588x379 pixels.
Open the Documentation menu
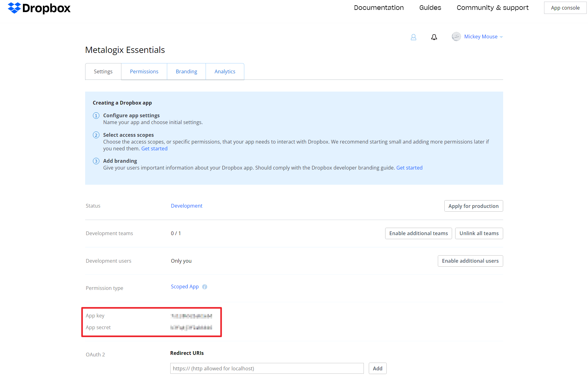point(379,7)
